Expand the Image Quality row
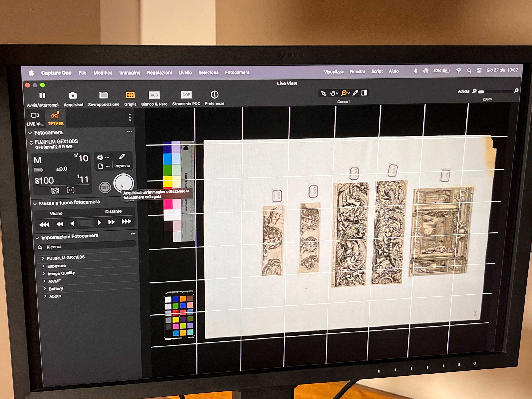 click(44, 273)
